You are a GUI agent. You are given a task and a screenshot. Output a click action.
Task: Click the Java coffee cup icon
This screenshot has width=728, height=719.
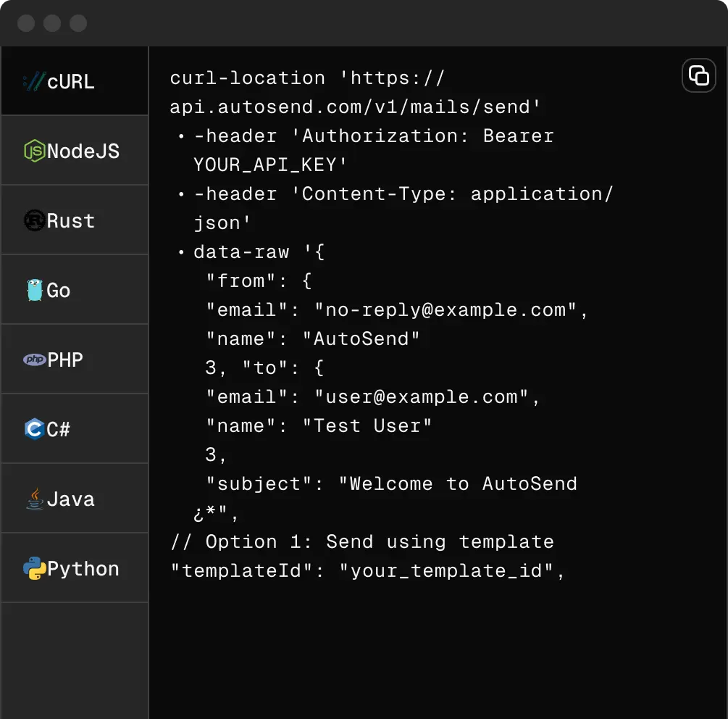click(x=34, y=499)
